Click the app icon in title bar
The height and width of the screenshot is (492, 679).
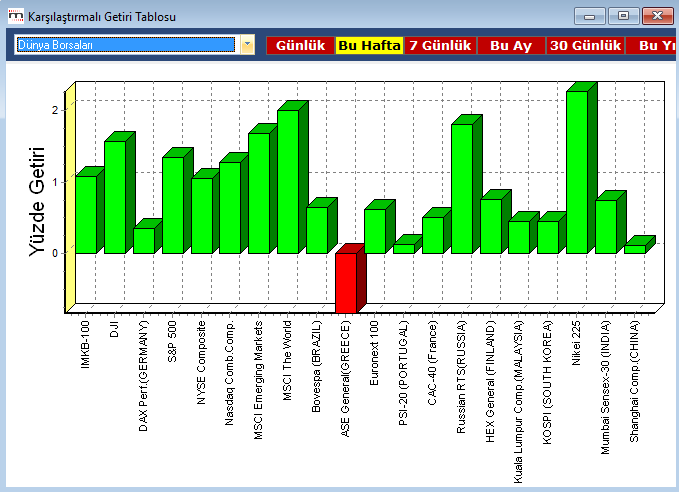pos(16,16)
